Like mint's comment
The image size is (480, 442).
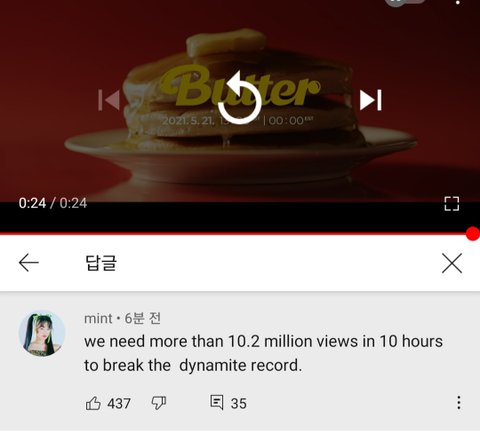coord(93,403)
